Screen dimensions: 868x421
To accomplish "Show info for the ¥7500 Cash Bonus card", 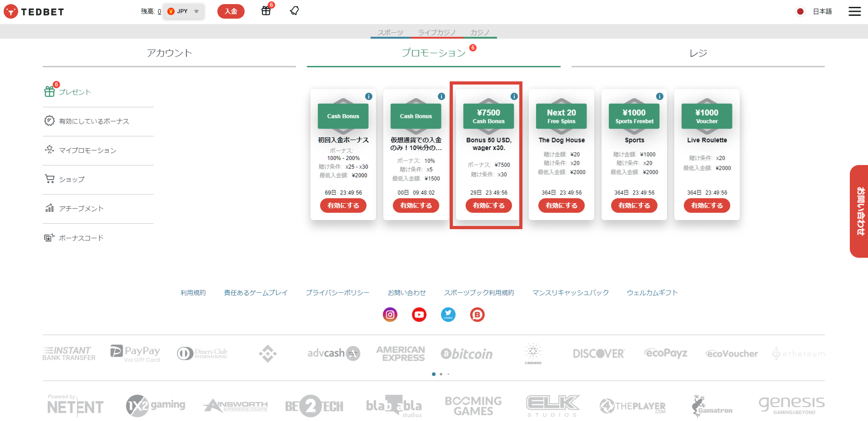I will (x=514, y=96).
